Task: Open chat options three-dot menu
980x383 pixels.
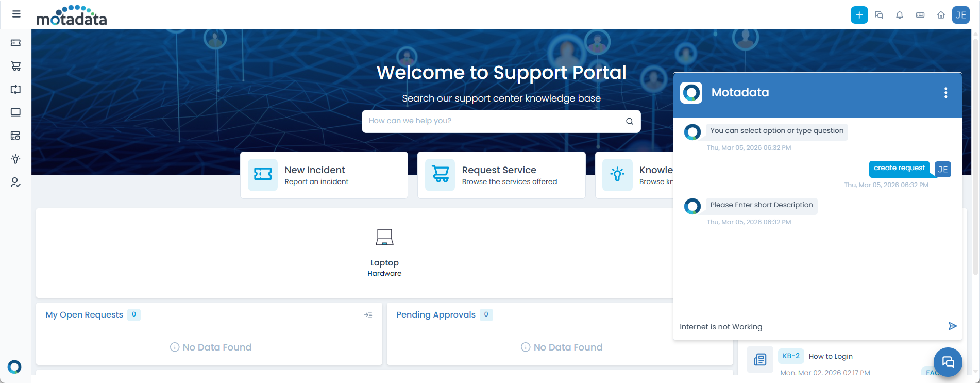Action: (945, 93)
